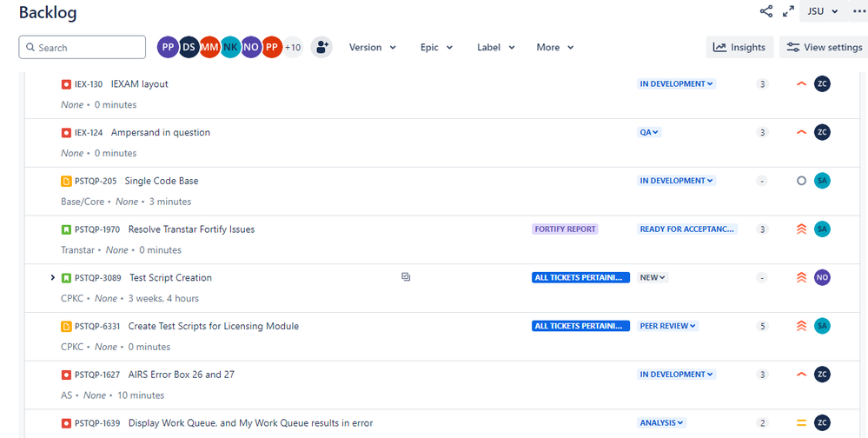The width and height of the screenshot is (868, 438).
Task: Open issue PSTQP-6331
Action: pyautogui.click(x=97, y=326)
